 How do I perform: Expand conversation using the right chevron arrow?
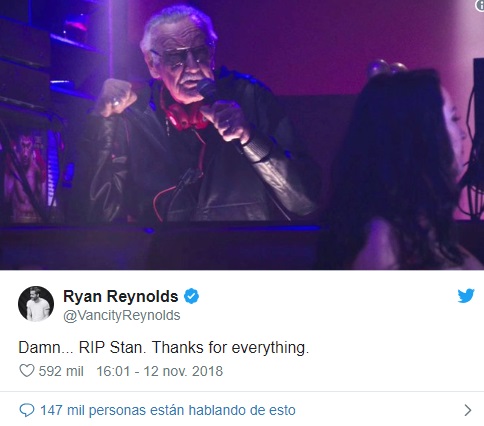coord(468,410)
